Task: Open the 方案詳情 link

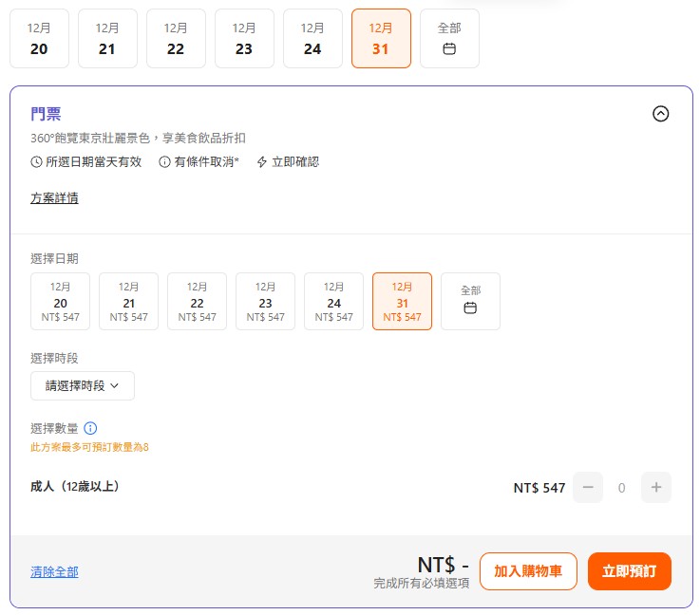Action: click(x=54, y=198)
